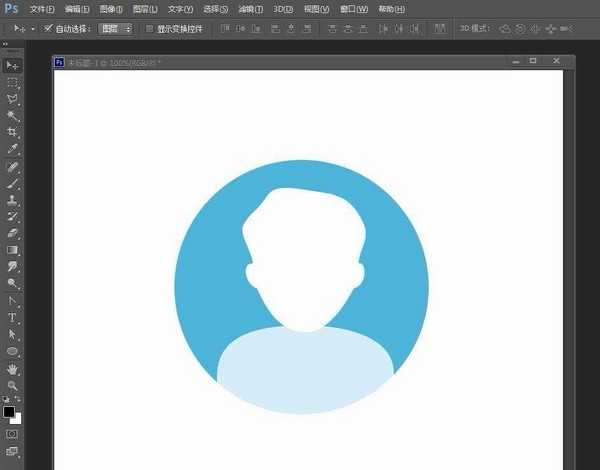Choose the Eyedropper tool
600x470 pixels.
pos(13,148)
